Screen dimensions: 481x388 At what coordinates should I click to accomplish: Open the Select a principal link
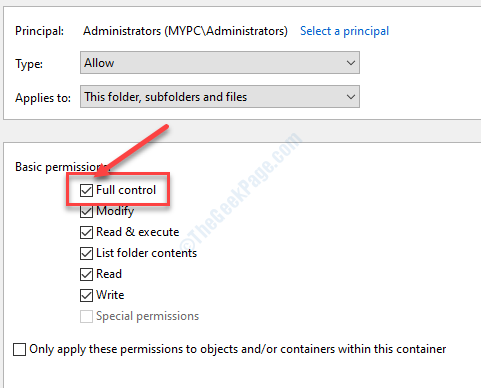point(344,31)
